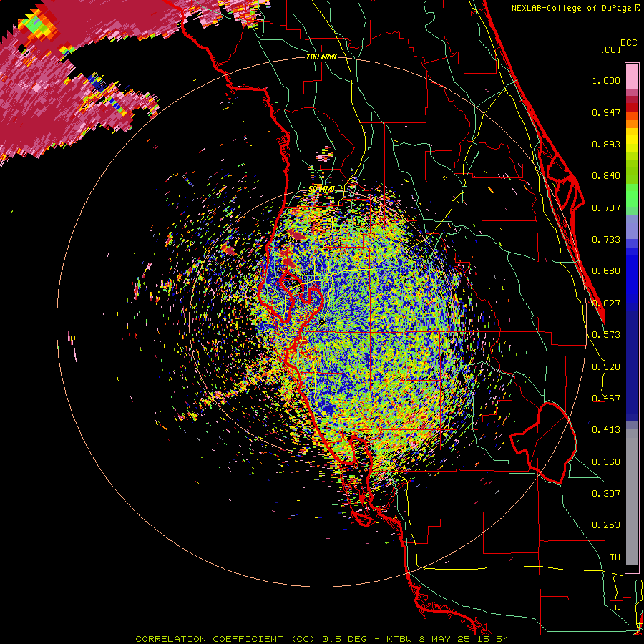Click the 0.787 color scale value
The width and height of the screenshot is (644, 644).
(x=606, y=208)
